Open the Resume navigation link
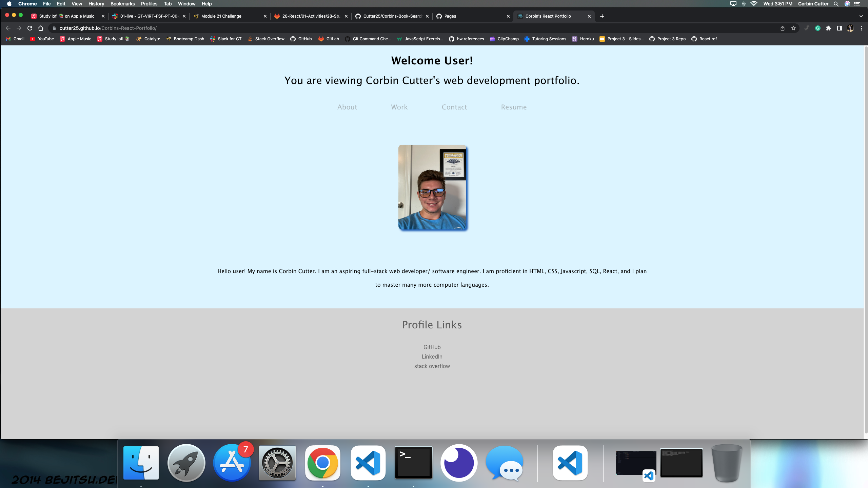 513,107
